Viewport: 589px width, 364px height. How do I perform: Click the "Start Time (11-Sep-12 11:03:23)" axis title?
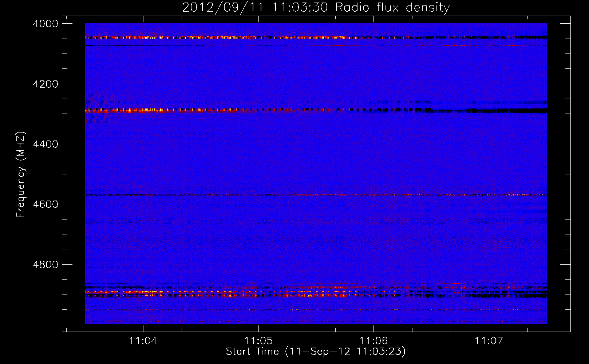click(316, 352)
